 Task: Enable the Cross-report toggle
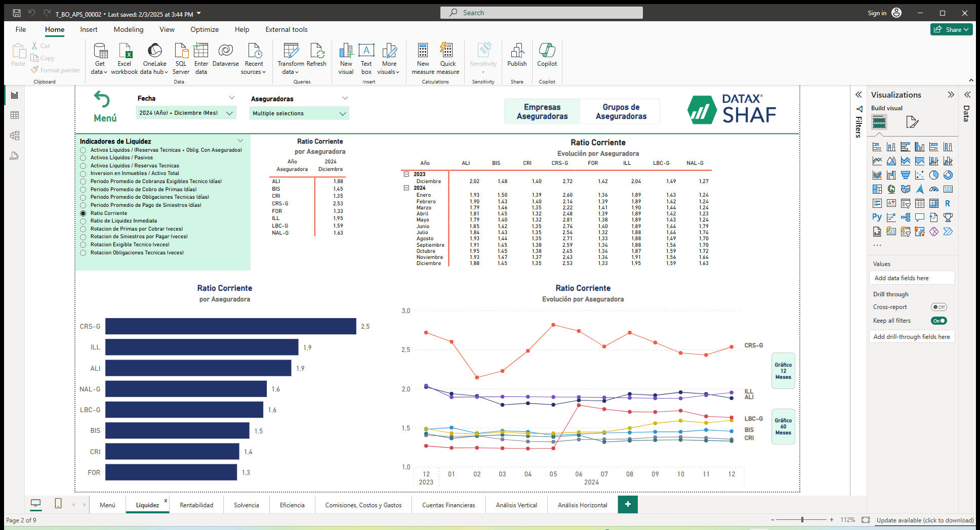[939, 307]
